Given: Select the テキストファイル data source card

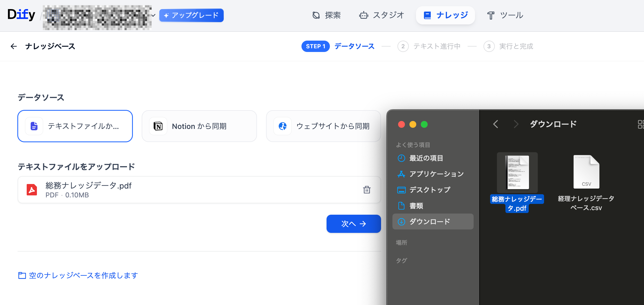Looking at the screenshot, I should (75, 126).
